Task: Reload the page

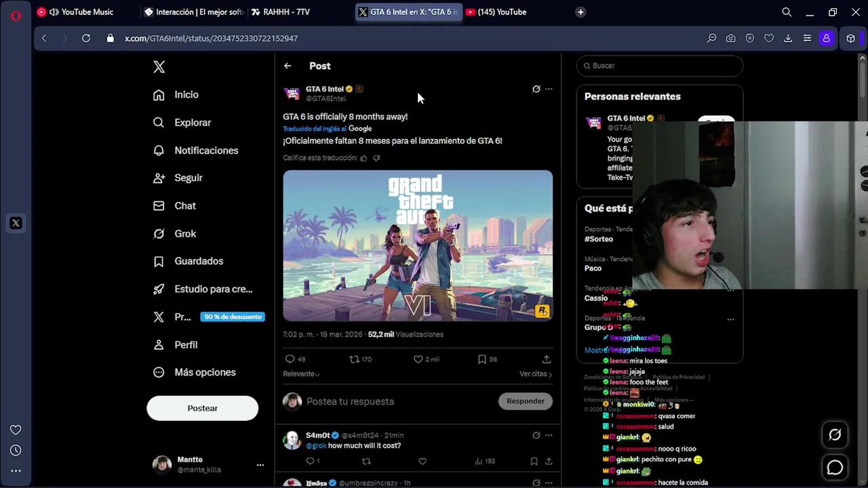Action: (86, 38)
